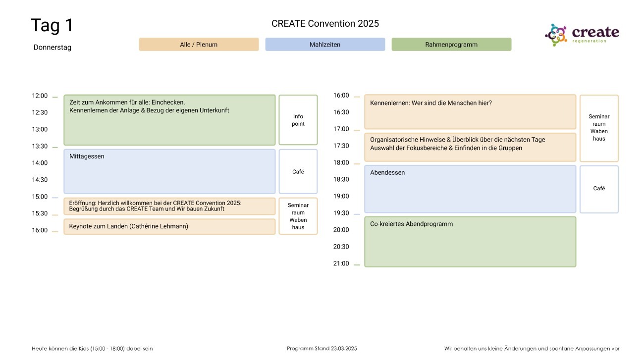Click the 17:30 time label
This screenshot has height=362, width=644.
click(341, 146)
